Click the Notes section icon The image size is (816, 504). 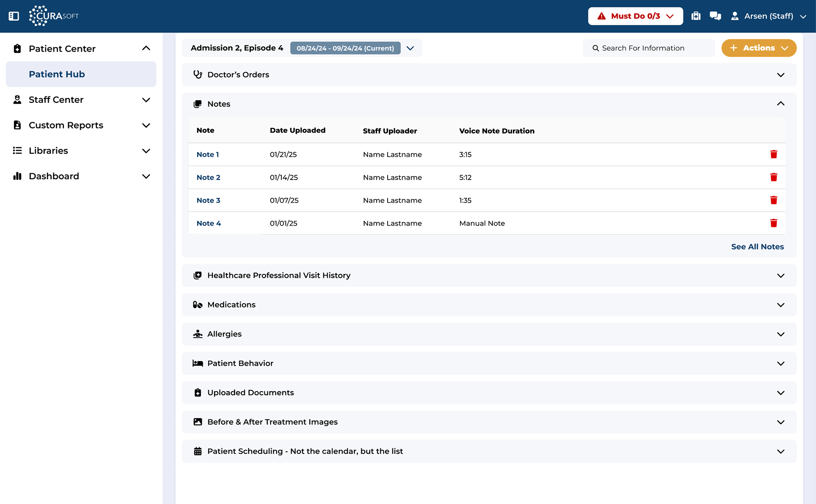pyautogui.click(x=198, y=104)
